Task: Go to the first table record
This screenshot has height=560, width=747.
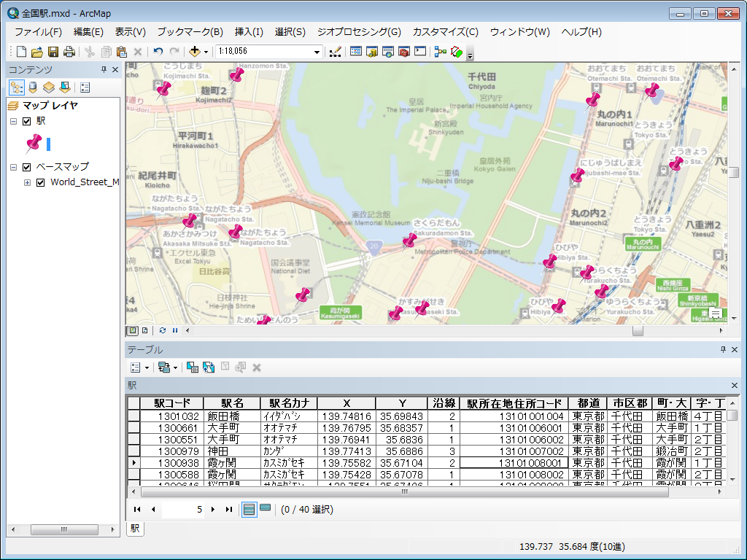Action: 137,510
